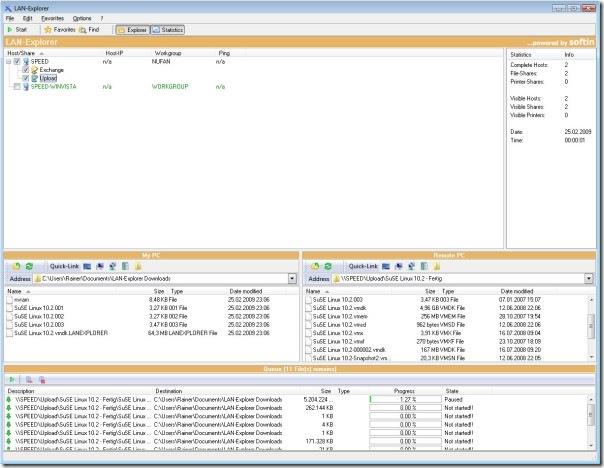Viewport: 604px width, 468px height.
Task: Expand the SPEED-WINVISTA tree node
Action: 8,87
